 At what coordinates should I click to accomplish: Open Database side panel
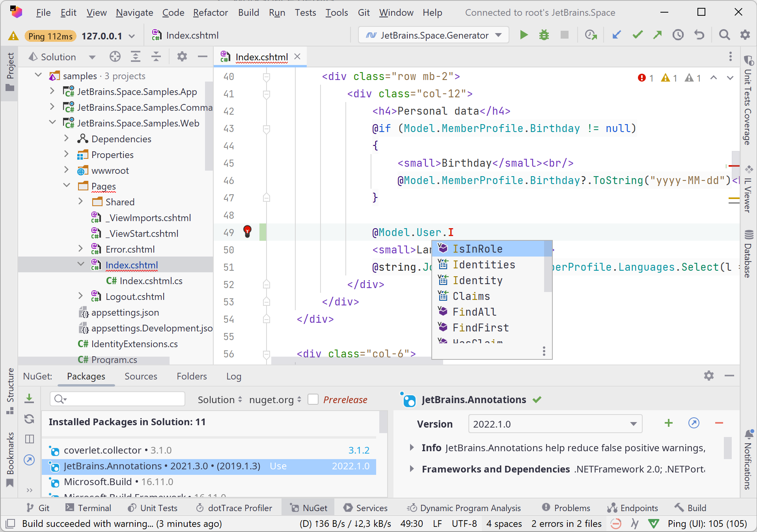click(748, 254)
